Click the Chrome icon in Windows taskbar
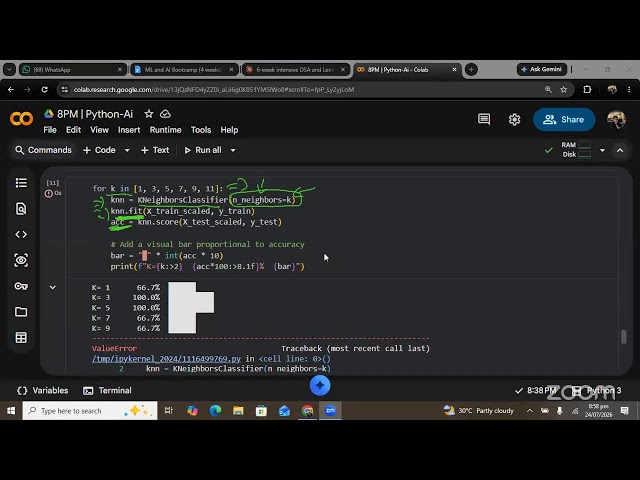This screenshot has height=480, width=640. point(307,411)
